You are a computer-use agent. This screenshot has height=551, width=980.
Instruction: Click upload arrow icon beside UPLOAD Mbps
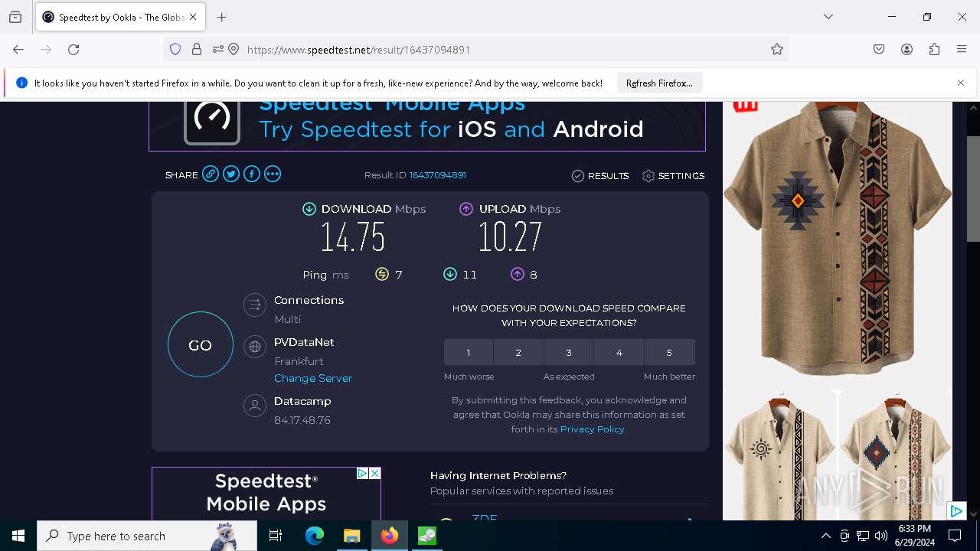tap(466, 209)
